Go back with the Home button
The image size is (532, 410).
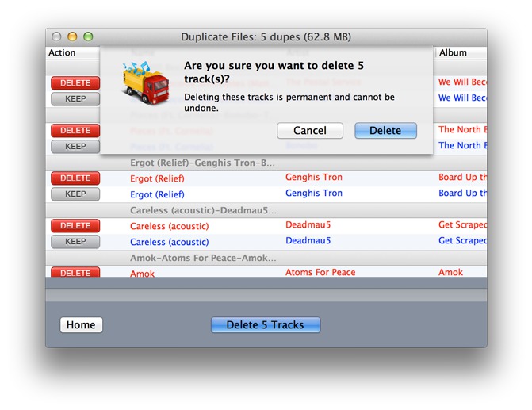click(x=81, y=325)
